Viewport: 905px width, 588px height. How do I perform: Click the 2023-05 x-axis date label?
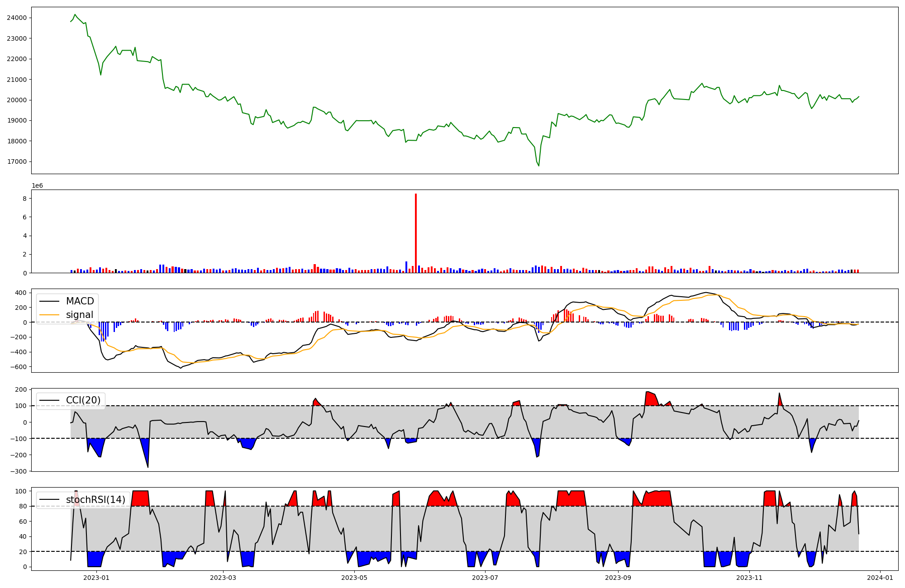[354, 578]
